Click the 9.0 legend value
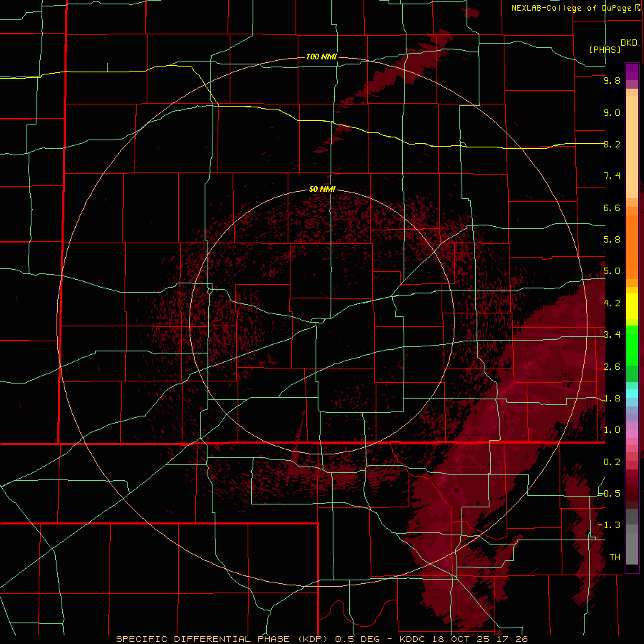The width and height of the screenshot is (644, 644). click(x=612, y=112)
